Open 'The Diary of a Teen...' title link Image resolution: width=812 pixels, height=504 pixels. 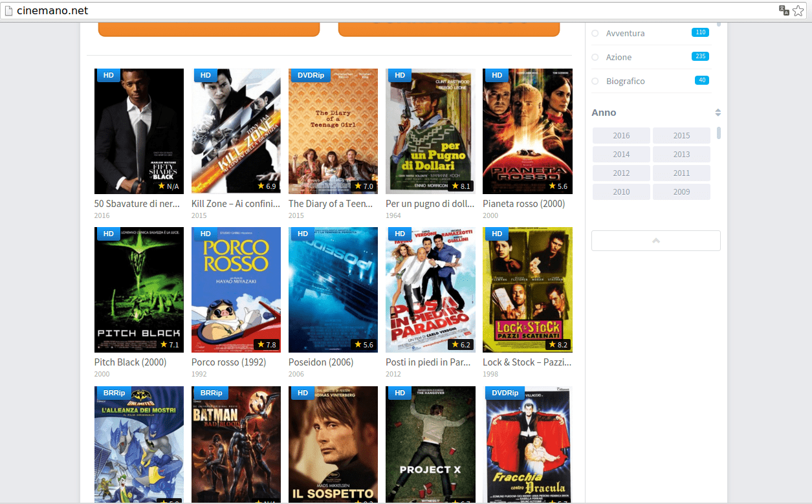(x=331, y=204)
